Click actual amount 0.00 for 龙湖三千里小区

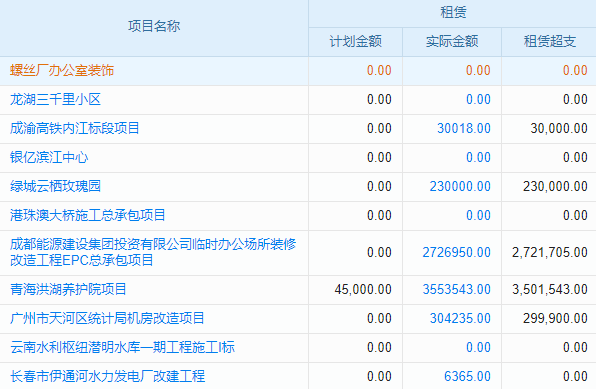click(x=478, y=99)
